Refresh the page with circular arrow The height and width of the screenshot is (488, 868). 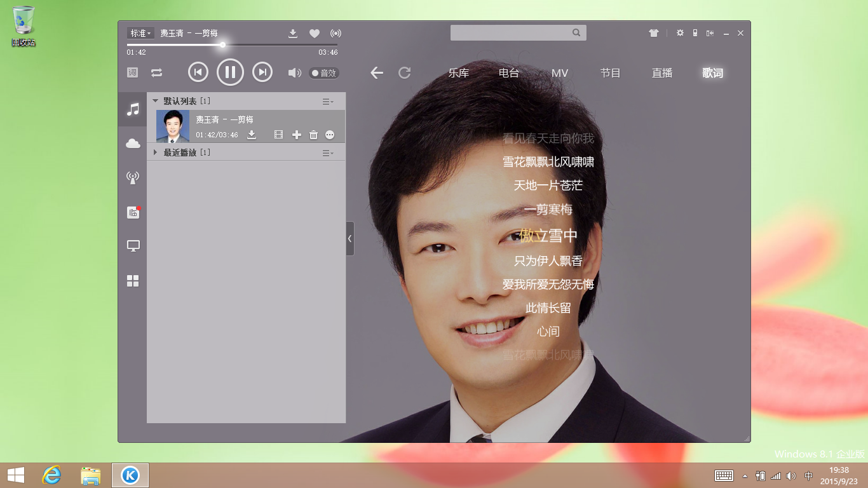[x=405, y=73]
